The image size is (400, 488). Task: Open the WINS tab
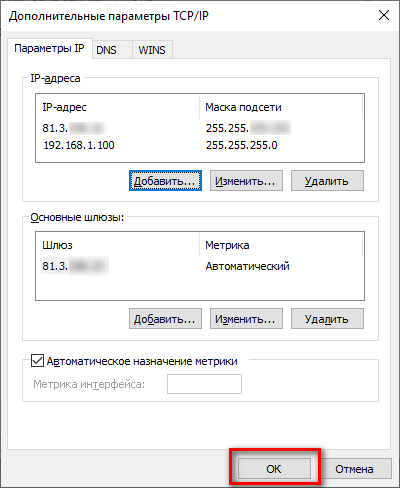(152, 50)
